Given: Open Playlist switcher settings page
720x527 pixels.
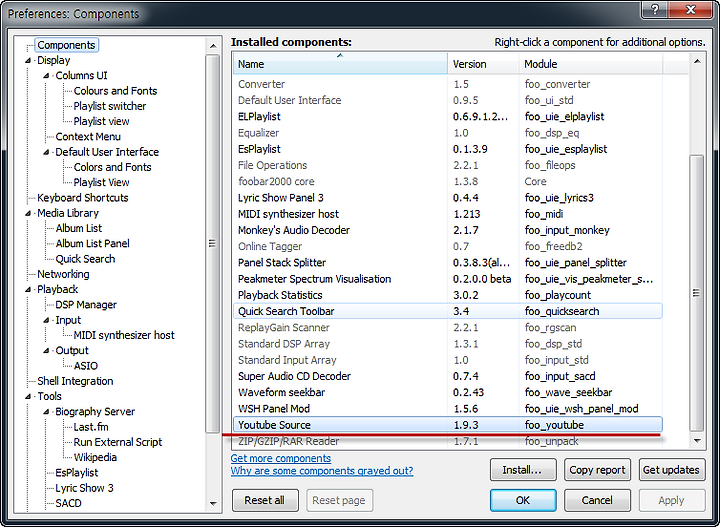Looking at the screenshot, I should point(110,106).
